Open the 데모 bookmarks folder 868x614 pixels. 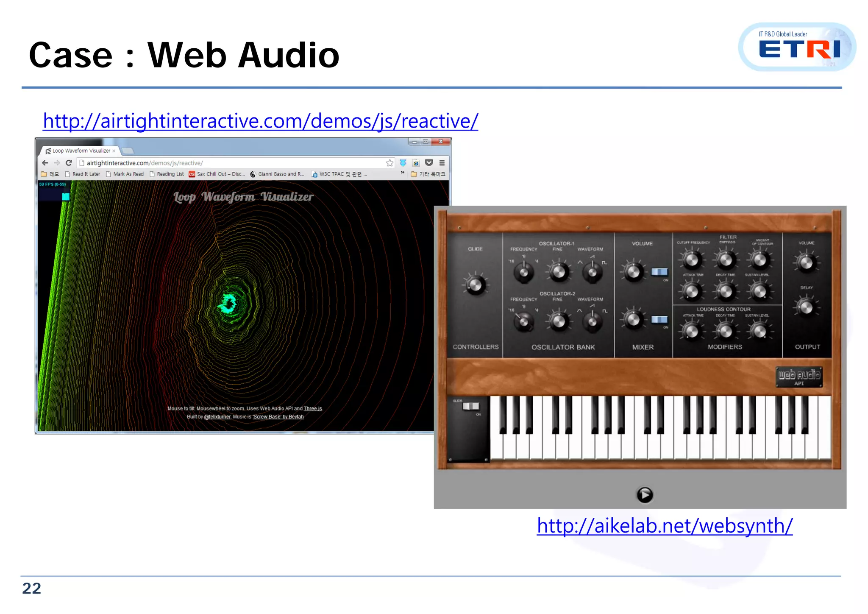pos(50,174)
